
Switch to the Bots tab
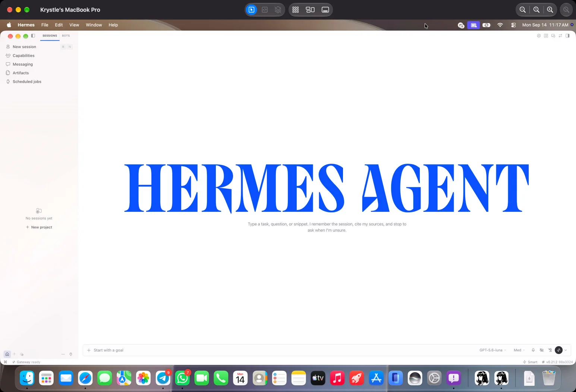point(66,36)
